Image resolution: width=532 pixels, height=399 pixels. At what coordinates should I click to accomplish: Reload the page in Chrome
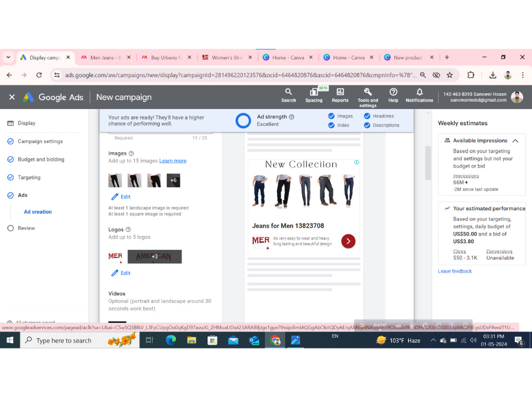click(x=39, y=75)
